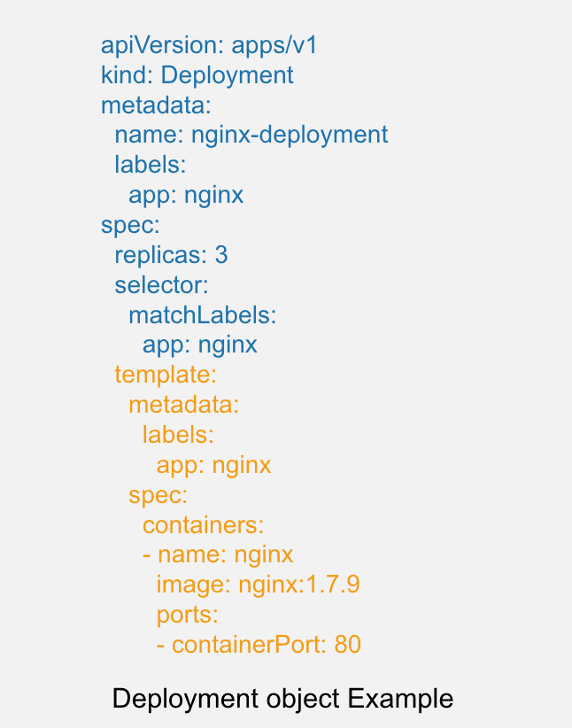Click the orange spec: key

point(158,495)
